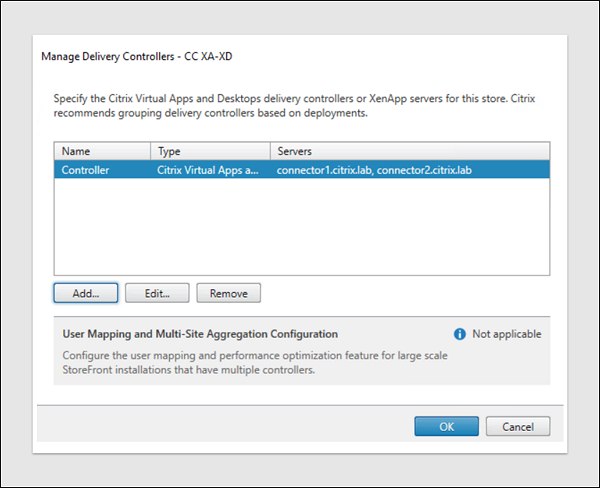The height and width of the screenshot is (488, 600).
Task: Click the Citrix Virtual Apps type cell
Action: point(209,170)
